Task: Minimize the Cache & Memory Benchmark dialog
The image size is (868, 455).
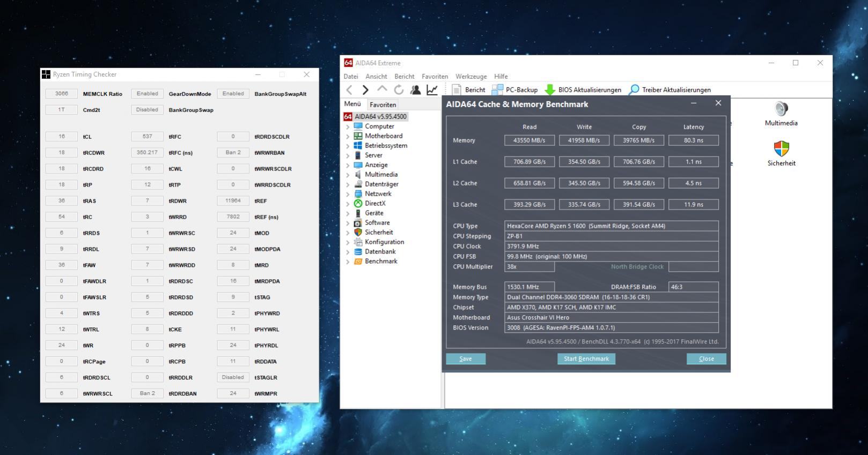Action: coord(694,103)
